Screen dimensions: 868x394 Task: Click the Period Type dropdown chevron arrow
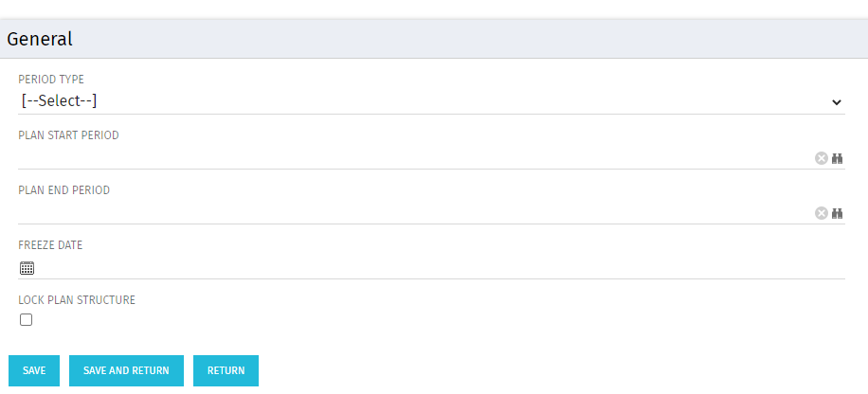click(837, 101)
